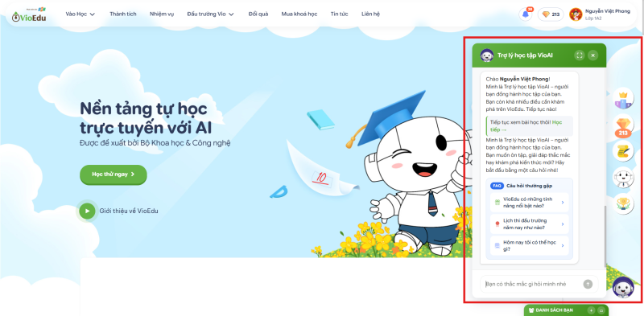
Task: Click the Câu hỏi thường gặp FAQ heading
Action: click(x=529, y=186)
